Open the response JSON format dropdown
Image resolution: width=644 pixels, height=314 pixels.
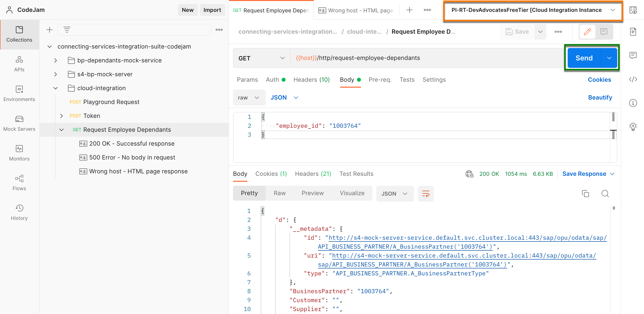coord(394,193)
